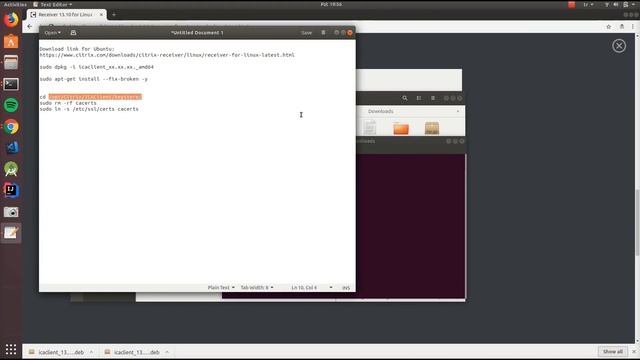Open the volume indicator in system tray
640x360 pixels.
[x=616, y=4]
